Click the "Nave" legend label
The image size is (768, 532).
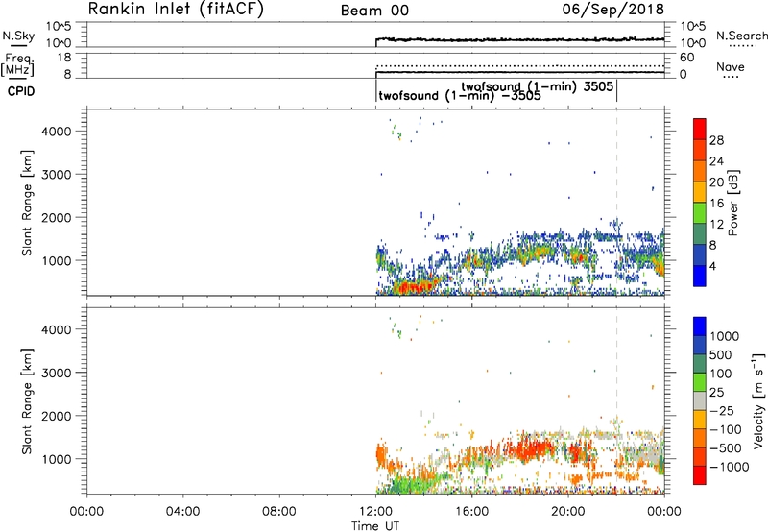click(x=731, y=66)
